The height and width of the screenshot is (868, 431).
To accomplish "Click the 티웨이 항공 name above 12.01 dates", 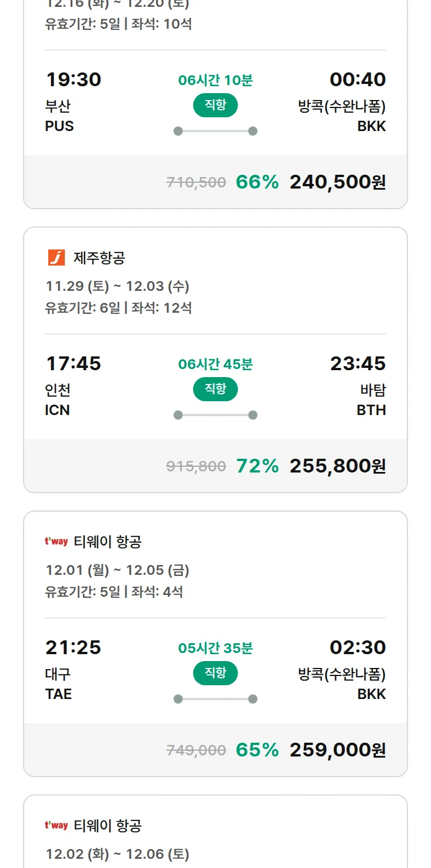I will [107, 542].
